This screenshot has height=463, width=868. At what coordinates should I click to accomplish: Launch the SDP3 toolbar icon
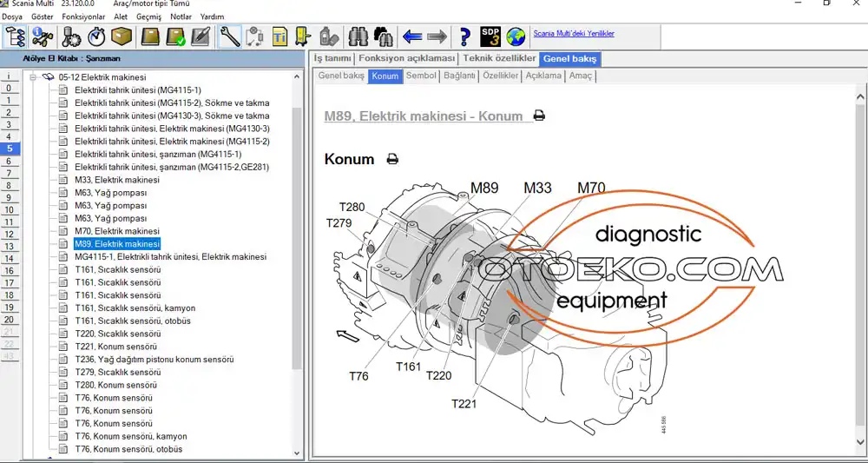point(491,36)
